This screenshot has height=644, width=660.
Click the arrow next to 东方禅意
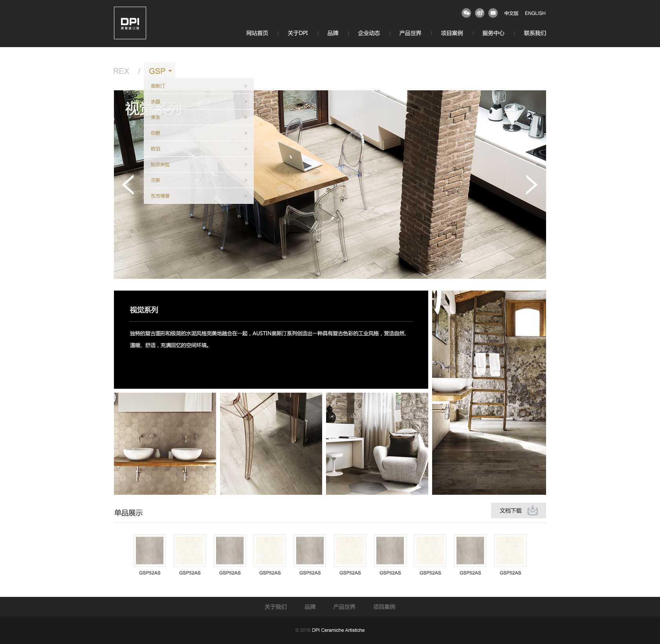tap(246, 196)
